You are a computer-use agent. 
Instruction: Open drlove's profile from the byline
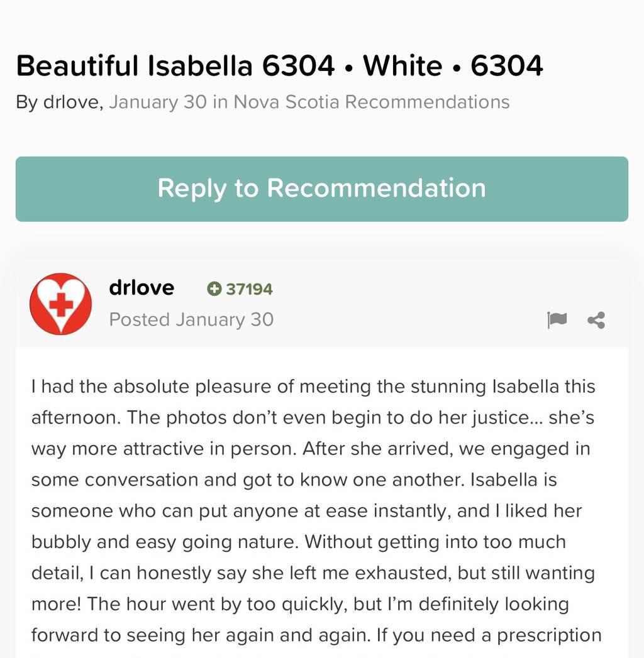tap(73, 102)
